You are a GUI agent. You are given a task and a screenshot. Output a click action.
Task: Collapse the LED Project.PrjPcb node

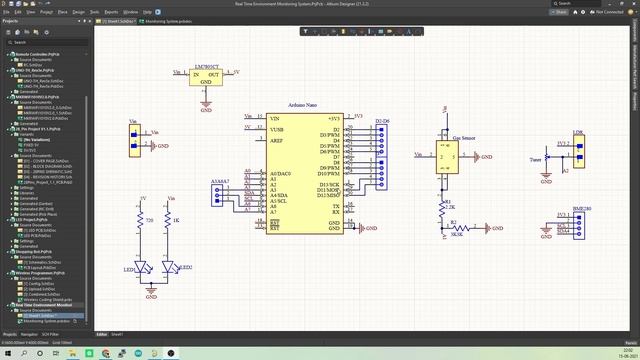[7, 220]
